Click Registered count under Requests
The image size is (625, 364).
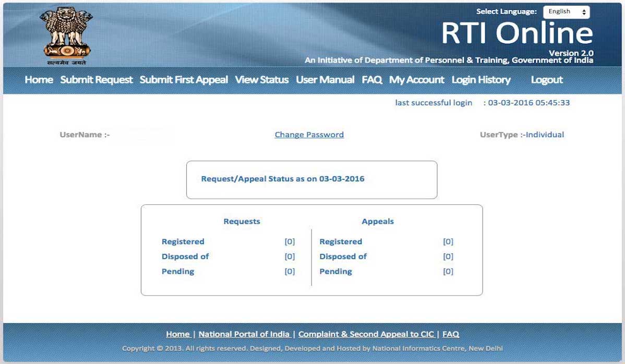pyautogui.click(x=290, y=241)
